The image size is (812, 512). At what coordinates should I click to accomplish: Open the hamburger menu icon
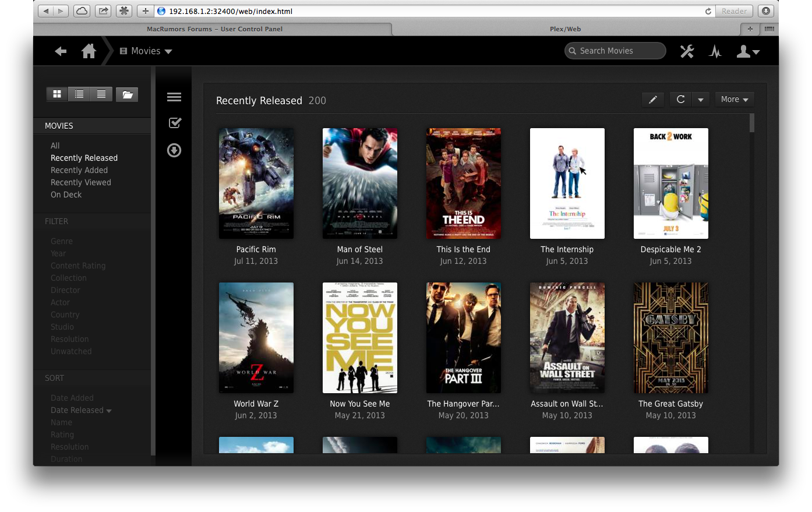[174, 97]
